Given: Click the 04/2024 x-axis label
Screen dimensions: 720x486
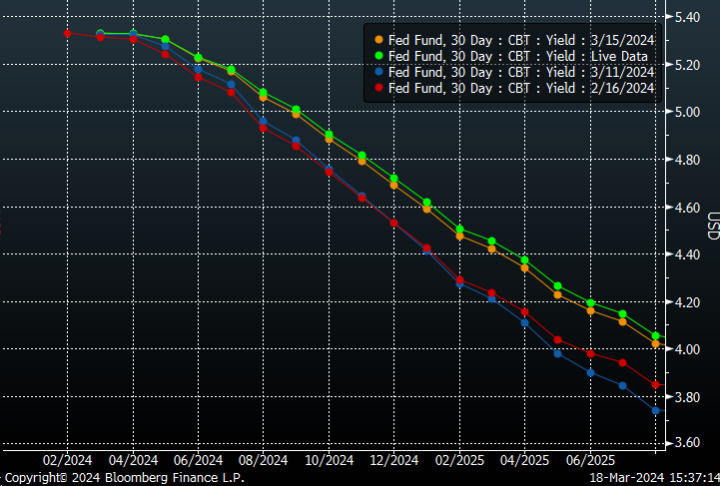Looking at the screenshot, I should point(133,460).
